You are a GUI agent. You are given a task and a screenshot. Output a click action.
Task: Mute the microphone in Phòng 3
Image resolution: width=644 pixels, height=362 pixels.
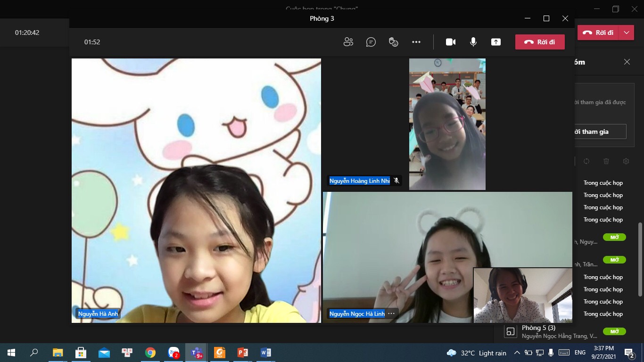pos(473,42)
